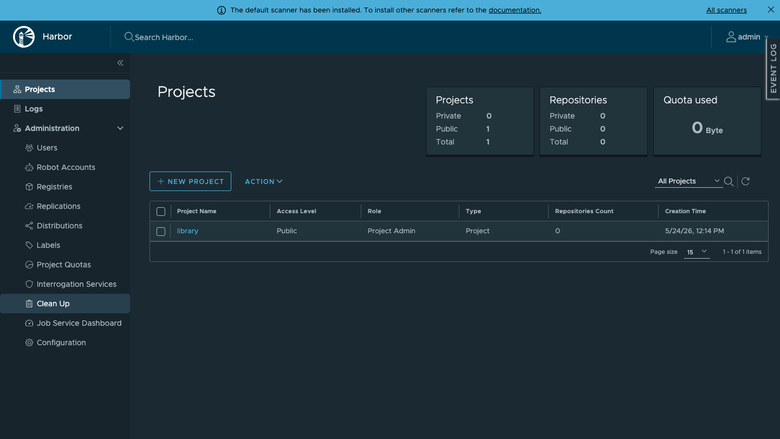Change the page size dropdown
The height and width of the screenshot is (439, 780).
point(696,252)
